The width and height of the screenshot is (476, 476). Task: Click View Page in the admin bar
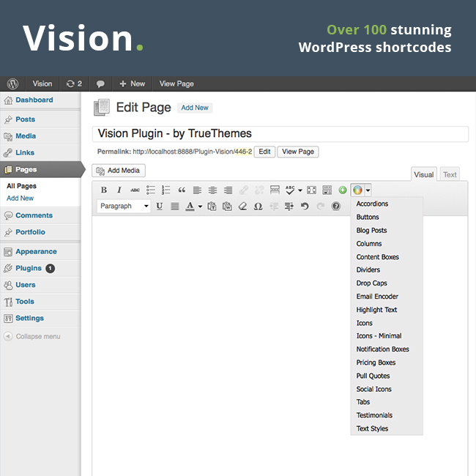point(176,83)
